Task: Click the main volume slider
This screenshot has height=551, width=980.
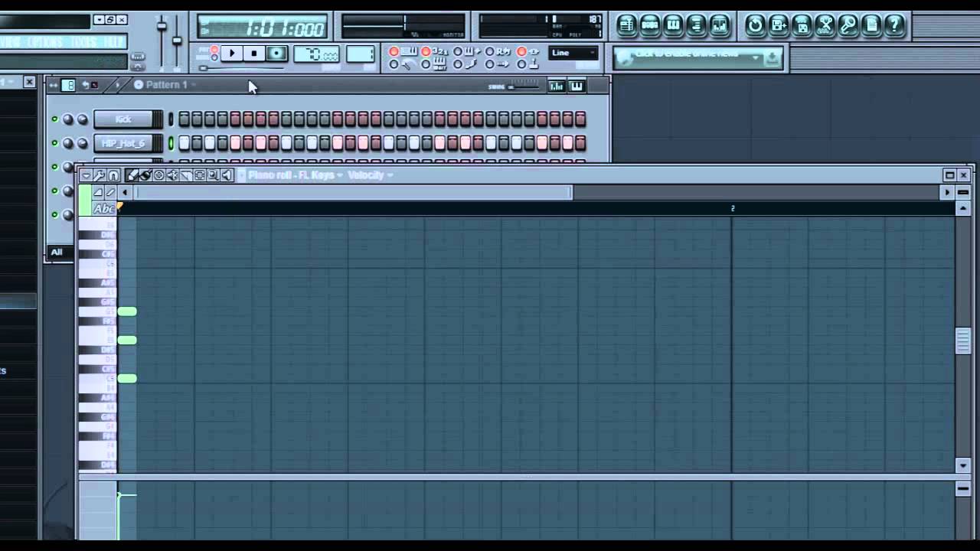Action: [162, 27]
